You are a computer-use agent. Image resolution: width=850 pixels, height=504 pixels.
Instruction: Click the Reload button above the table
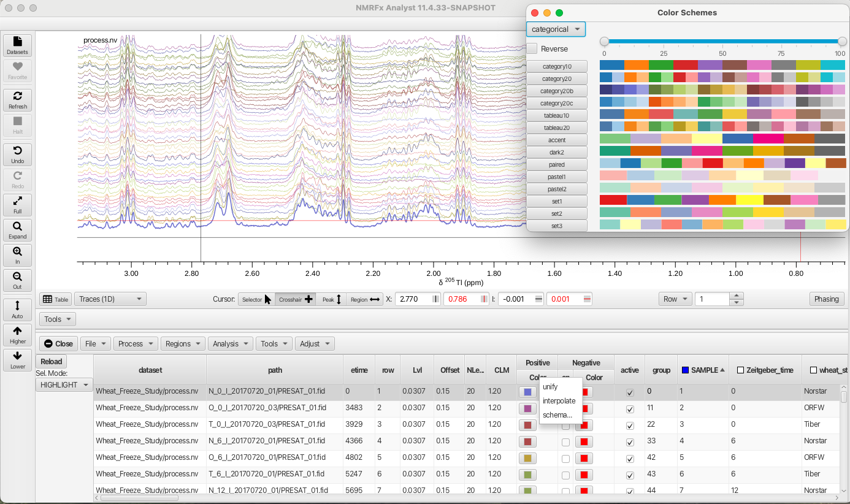51,361
